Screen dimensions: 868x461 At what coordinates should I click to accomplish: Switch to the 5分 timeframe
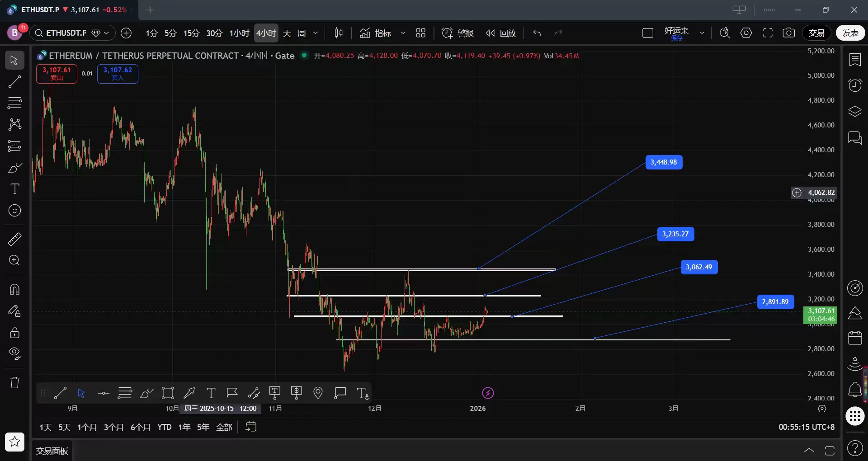[170, 33]
